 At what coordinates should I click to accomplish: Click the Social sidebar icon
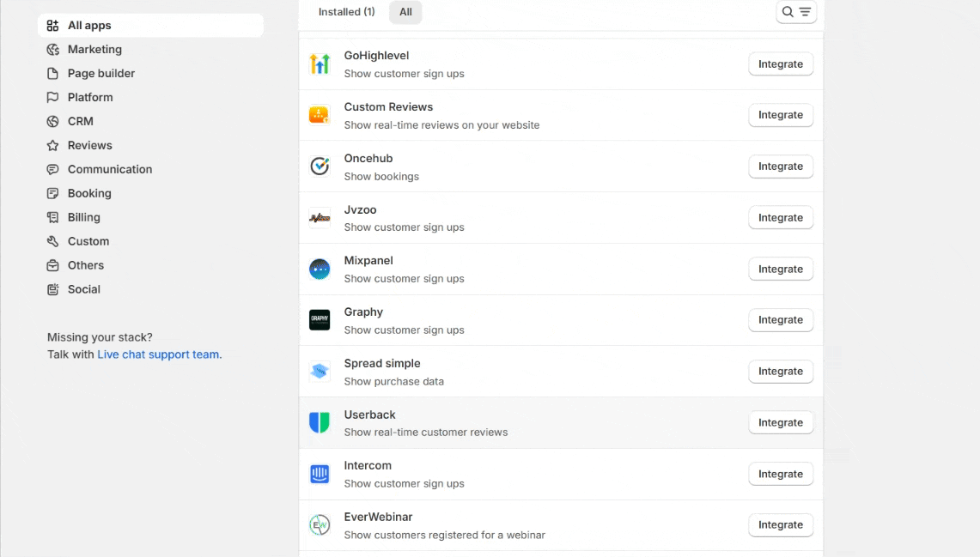click(52, 289)
